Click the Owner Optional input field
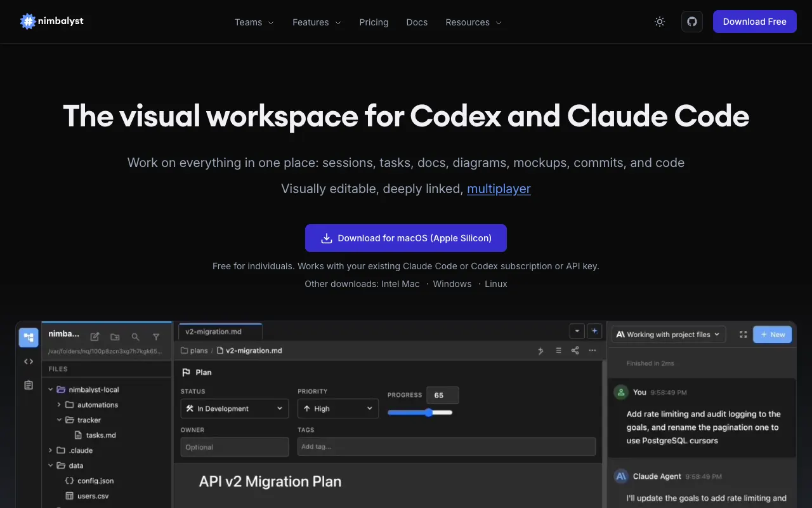The width and height of the screenshot is (812, 508). coord(235,447)
